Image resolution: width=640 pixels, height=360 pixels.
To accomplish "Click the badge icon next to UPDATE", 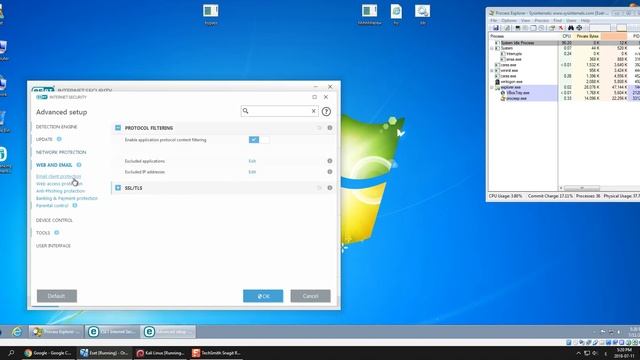I will coord(59,139).
